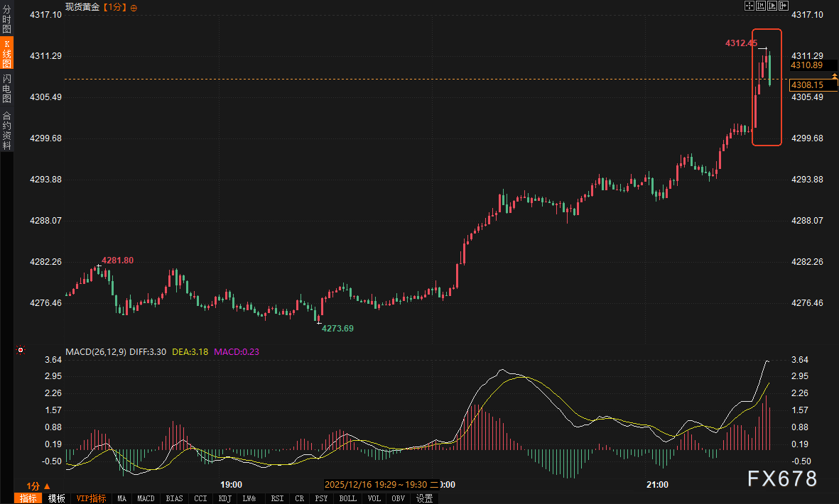This screenshot has height=504, width=839.
Task: Click the chart replay play icon
Action: 772,6
